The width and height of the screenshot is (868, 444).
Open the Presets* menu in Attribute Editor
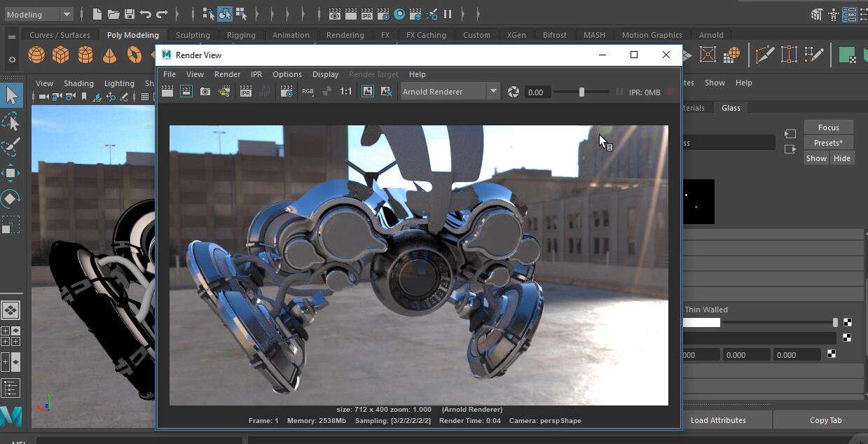tap(828, 142)
